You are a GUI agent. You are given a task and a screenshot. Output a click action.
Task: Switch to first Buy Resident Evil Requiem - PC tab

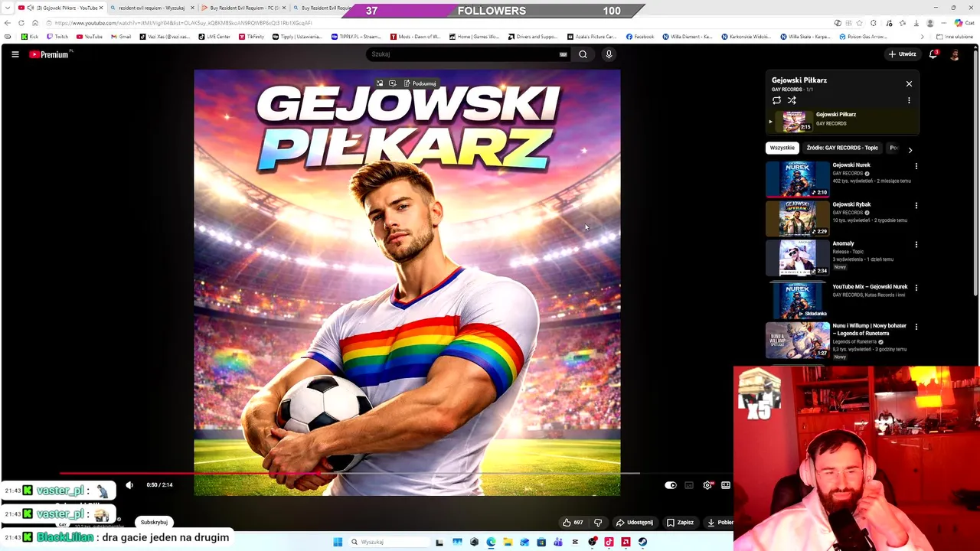tap(241, 8)
